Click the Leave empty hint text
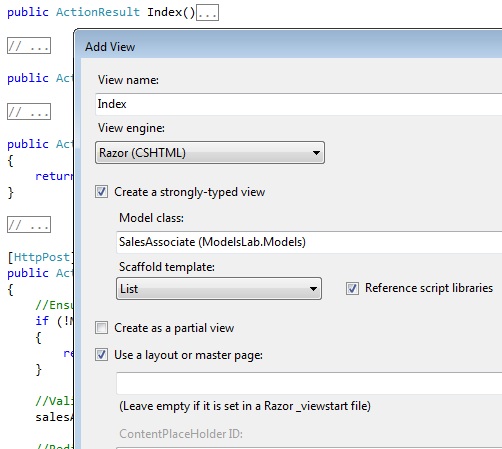Image resolution: width=502 pixels, height=449 pixels. click(245, 406)
